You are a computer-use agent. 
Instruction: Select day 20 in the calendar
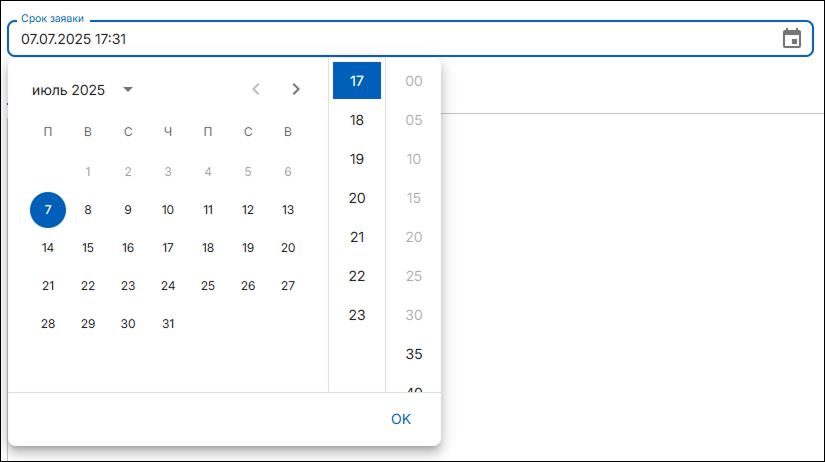(x=288, y=248)
